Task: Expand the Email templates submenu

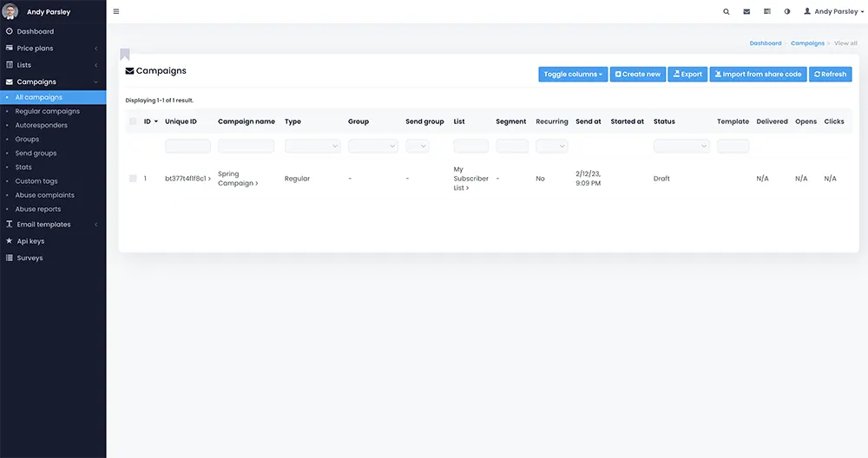Action: (x=95, y=225)
